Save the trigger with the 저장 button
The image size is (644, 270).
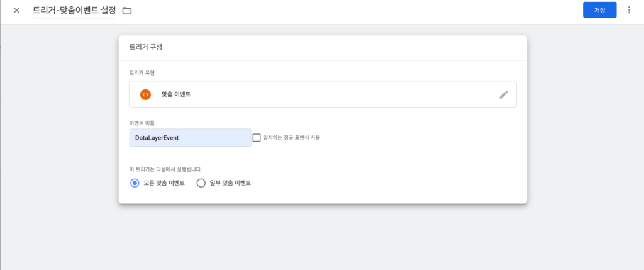tap(599, 10)
